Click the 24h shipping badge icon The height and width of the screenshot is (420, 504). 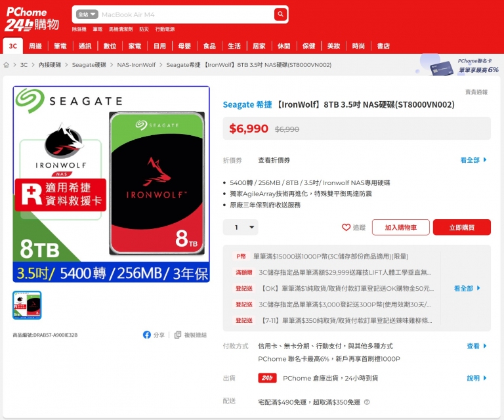point(267,378)
